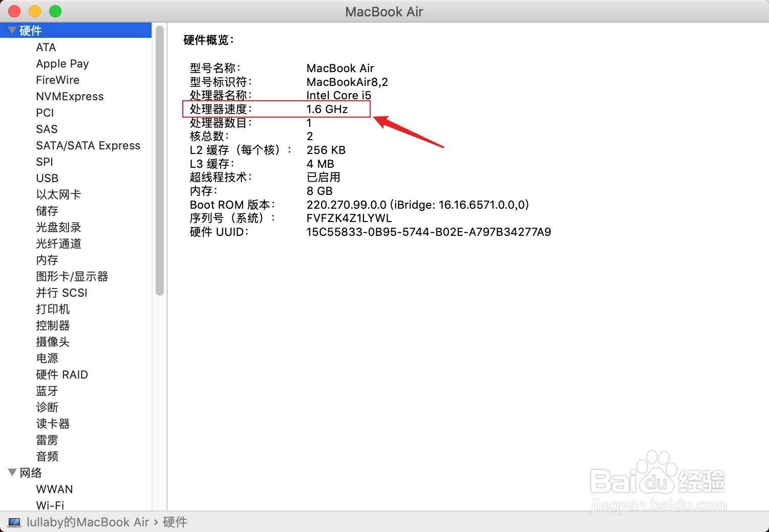Select the 硬件 category in sidebar
769x532 pixels.
point(76,30)
